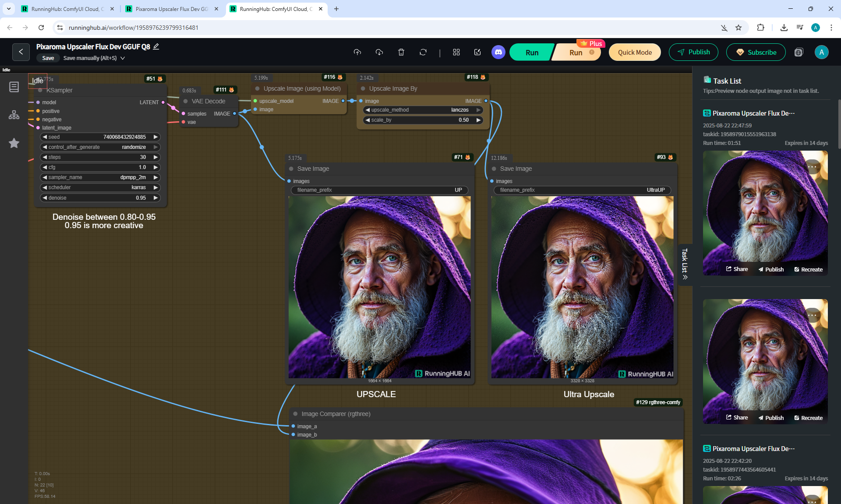
Task: Edit the workflow title pencil icon
Action: (x=156, y=46)
